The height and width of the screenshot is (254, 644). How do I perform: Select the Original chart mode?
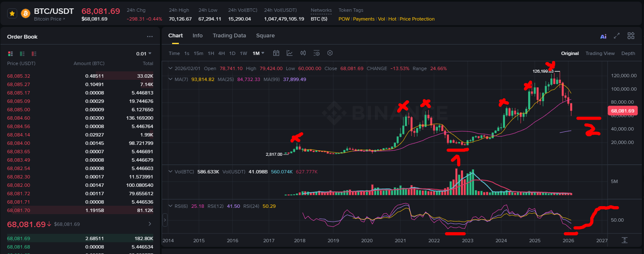(x=570, y=53)
